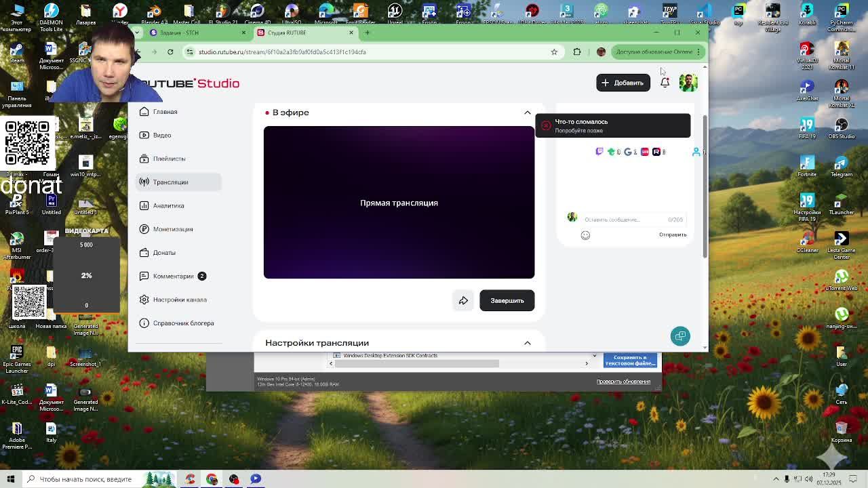Click the RUTUBE page vertical scrollbar
The image size is (868, 488).
(705, 186)
